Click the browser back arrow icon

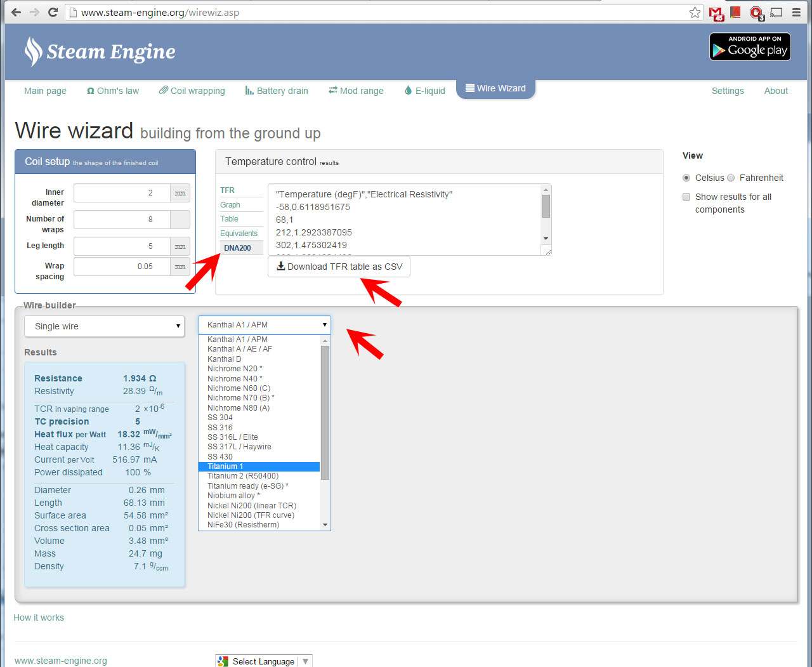click(16, 12)
